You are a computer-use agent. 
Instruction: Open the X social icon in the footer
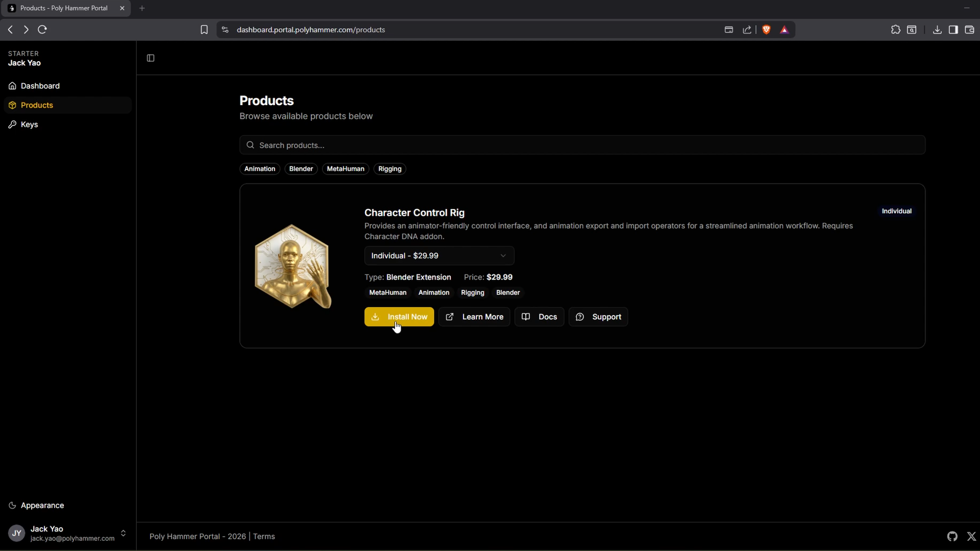pyautogui.click(x=971, y=536)
